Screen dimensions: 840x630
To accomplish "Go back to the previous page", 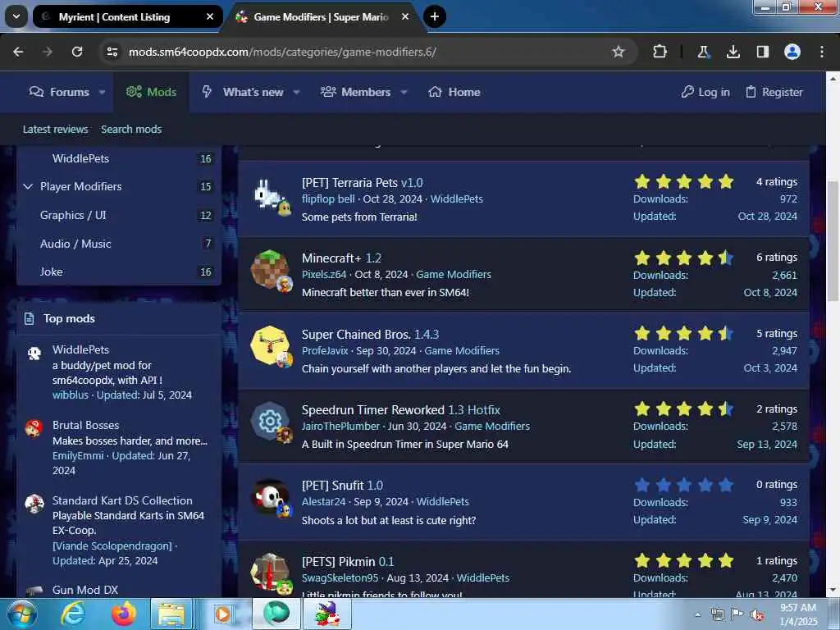I will (18, 52).
